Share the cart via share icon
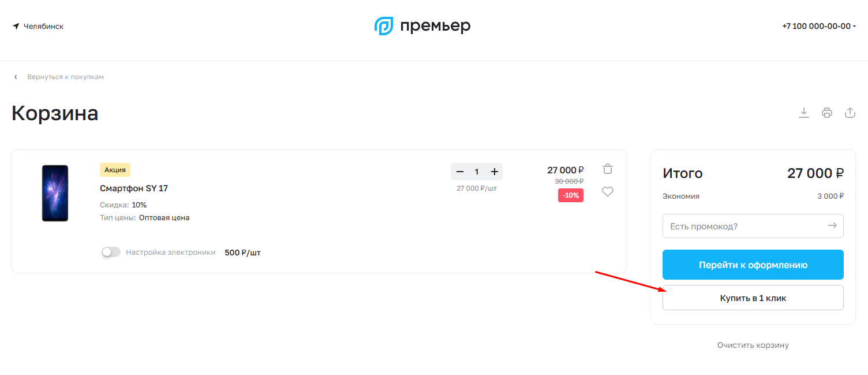The image size is (868, 375). (850, 113)
